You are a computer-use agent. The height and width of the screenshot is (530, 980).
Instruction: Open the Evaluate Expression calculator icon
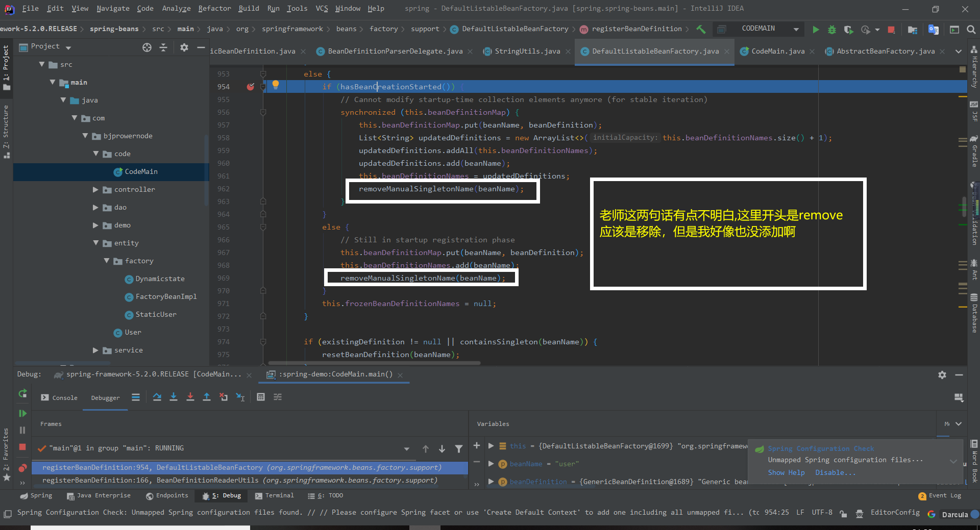pyautogui.click(x=261, y=397)
